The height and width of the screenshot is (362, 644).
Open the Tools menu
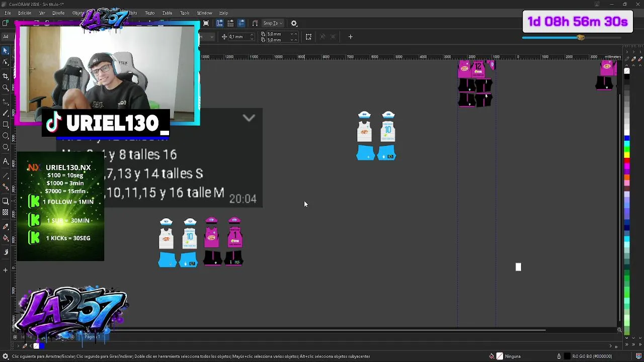pos(185,13)
